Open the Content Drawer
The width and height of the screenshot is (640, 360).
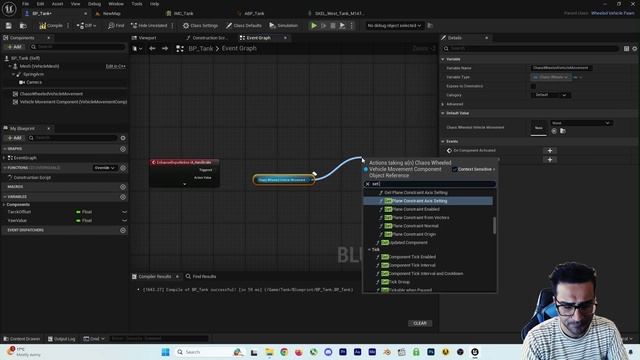(22, 339)
